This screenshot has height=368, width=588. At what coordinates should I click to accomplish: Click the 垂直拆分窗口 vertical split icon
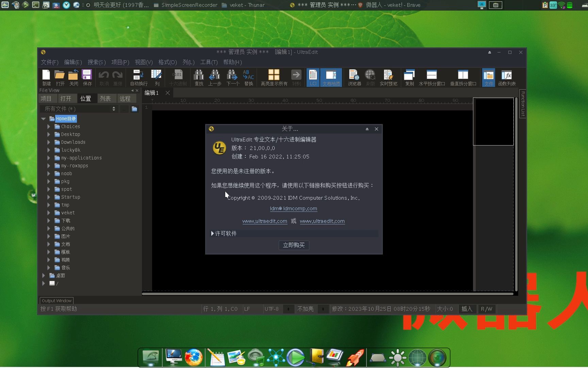463,77
